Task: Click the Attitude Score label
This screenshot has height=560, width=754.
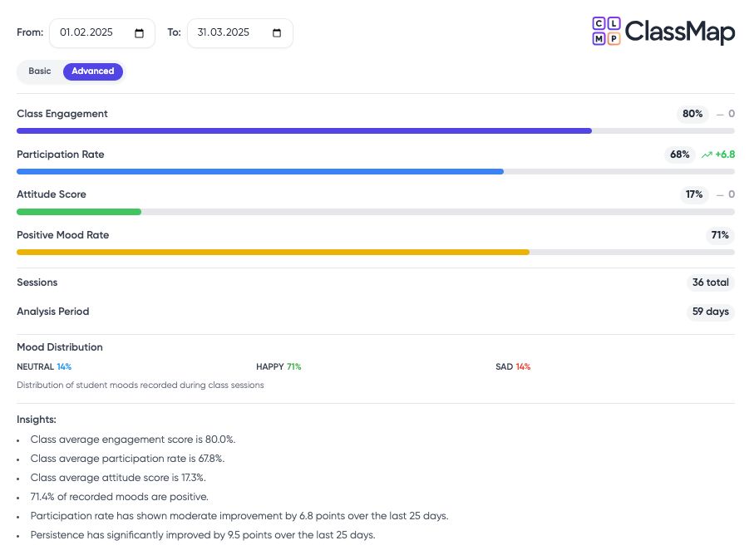Action: click(52, 194)
